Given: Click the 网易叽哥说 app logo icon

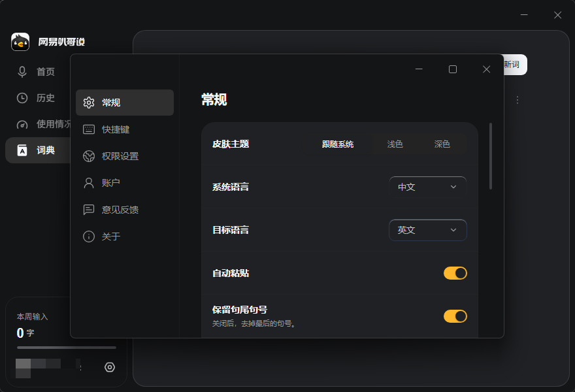Looking at the screenshot, I should point(20,42).
